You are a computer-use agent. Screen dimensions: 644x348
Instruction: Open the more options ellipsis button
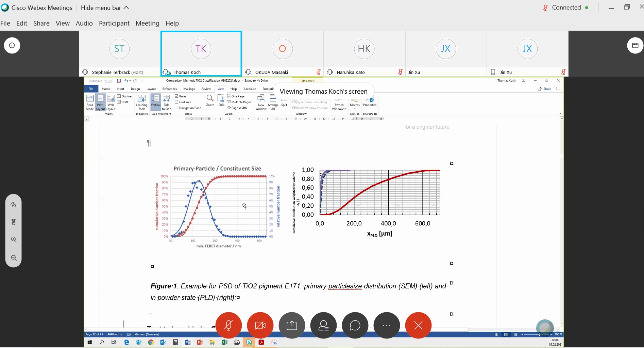(387, 326)
